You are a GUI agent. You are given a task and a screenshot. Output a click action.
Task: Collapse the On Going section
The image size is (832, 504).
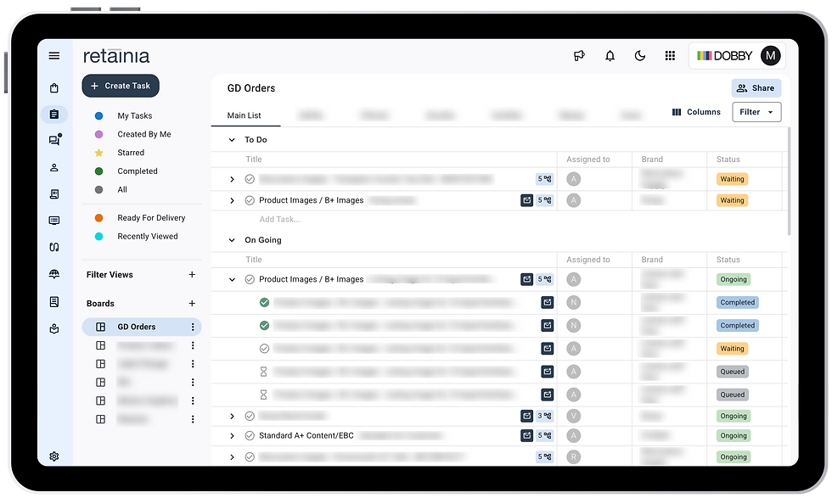233,239
